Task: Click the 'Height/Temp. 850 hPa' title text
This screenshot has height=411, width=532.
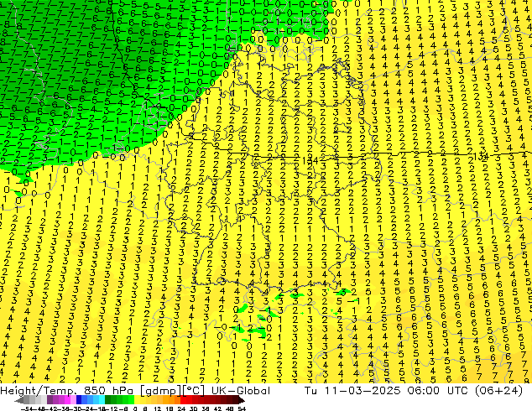Action: tap(66, 391)
